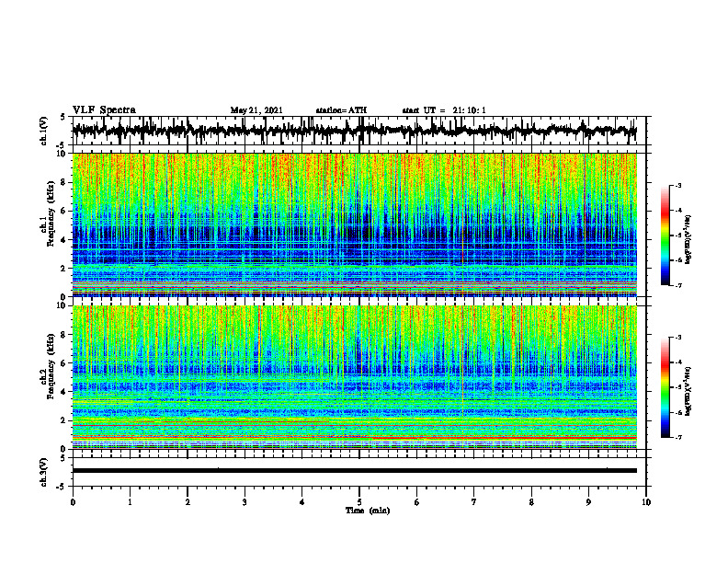The image size is (728, 563).
Task: Click time axis tick label '1'
Action: tap(130, 502)
